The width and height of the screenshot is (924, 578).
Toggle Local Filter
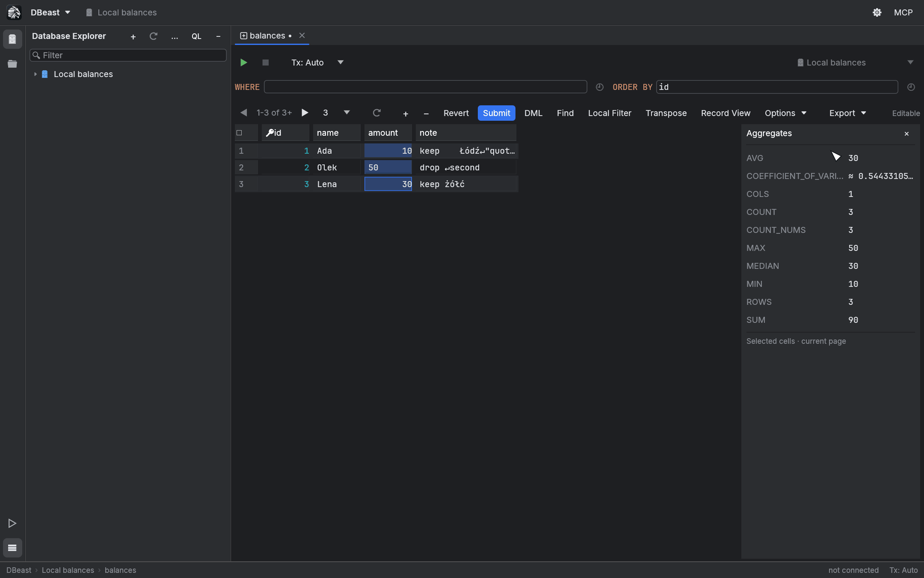tap(610, 113)
